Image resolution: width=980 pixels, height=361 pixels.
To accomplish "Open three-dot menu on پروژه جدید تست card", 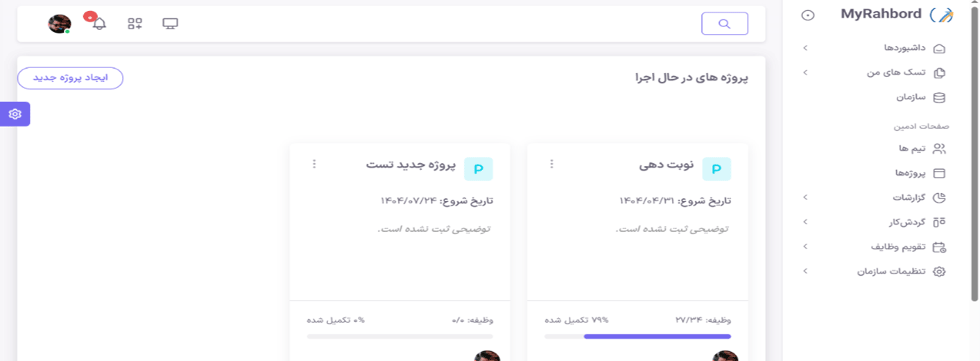I will click(x=313, y=164).
